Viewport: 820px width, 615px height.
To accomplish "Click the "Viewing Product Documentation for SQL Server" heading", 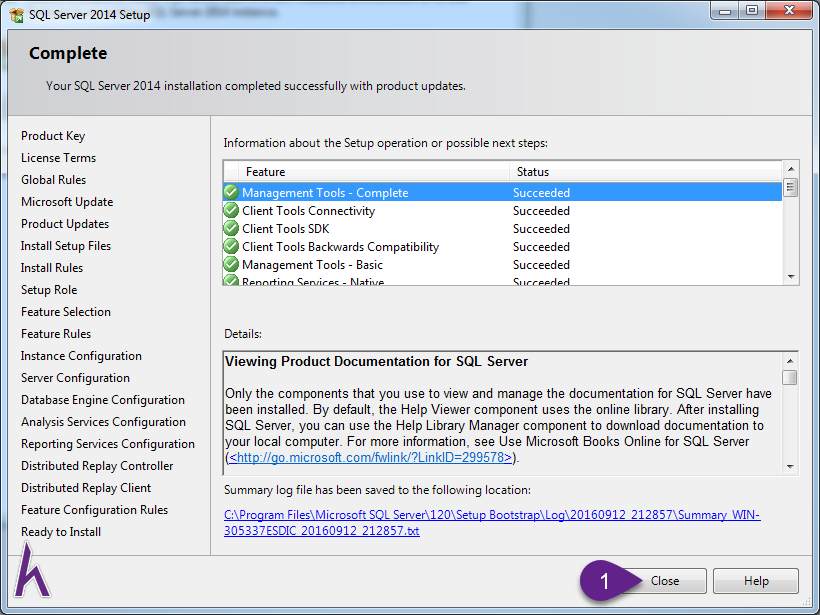I will click(377, 361).
